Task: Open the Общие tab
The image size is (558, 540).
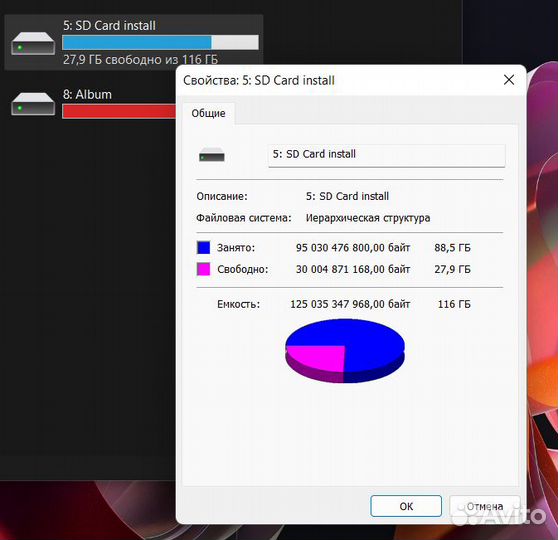Action: pyautogui.click(x=209, y=113)
